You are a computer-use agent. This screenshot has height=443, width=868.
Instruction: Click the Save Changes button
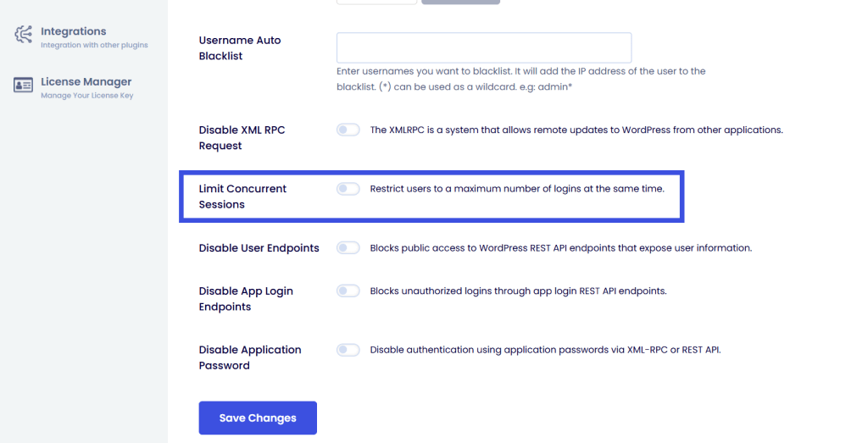(258, 418)
